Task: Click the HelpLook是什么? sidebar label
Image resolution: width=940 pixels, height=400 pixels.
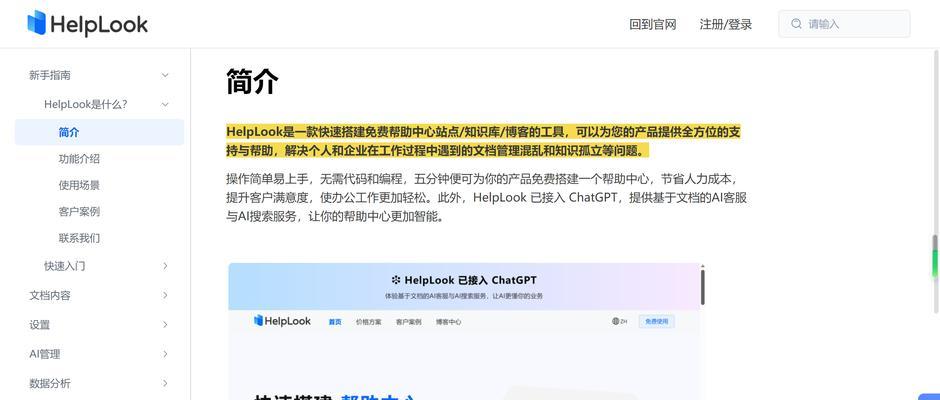Action: coord(86,104)
